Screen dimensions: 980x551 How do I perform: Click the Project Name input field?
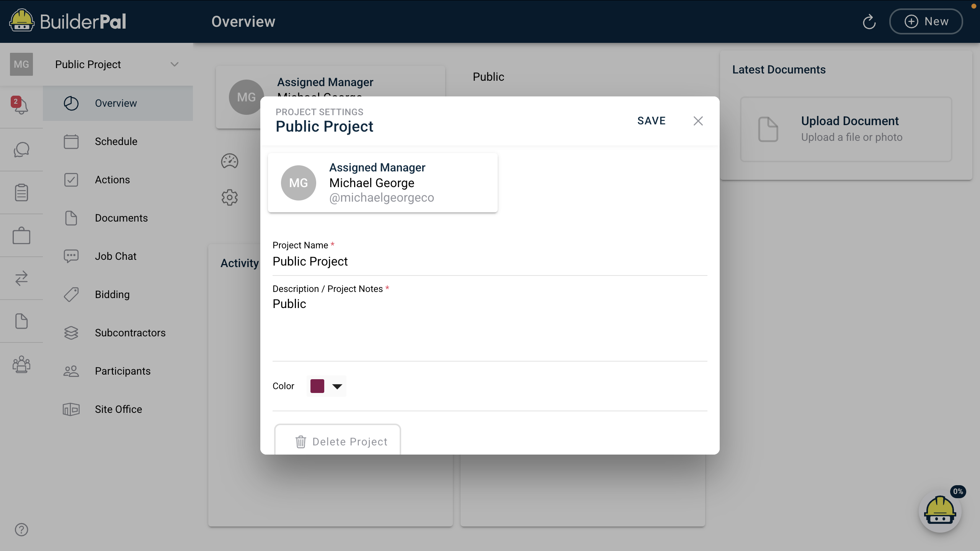tap(489, 262)
